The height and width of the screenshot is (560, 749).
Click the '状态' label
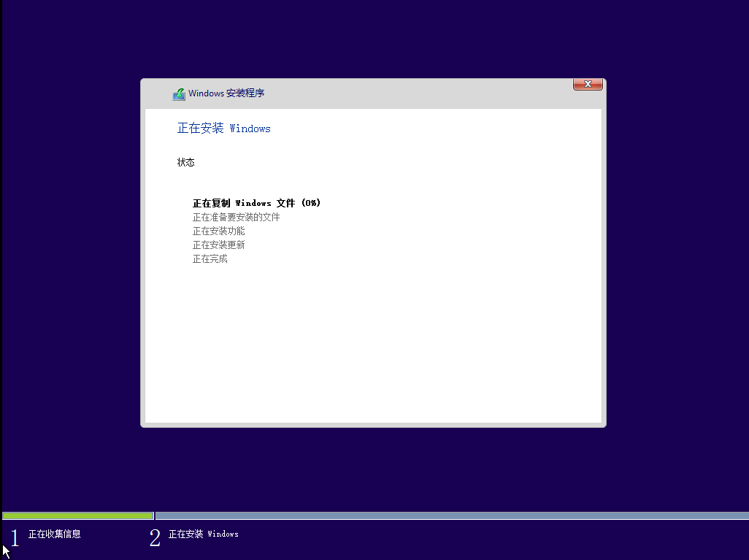(186, 163)
